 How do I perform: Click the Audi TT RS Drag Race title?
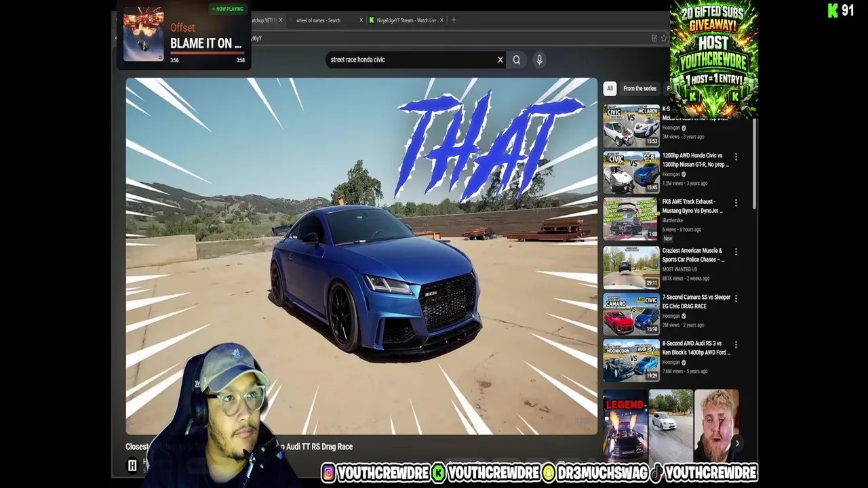coord(319,447)
